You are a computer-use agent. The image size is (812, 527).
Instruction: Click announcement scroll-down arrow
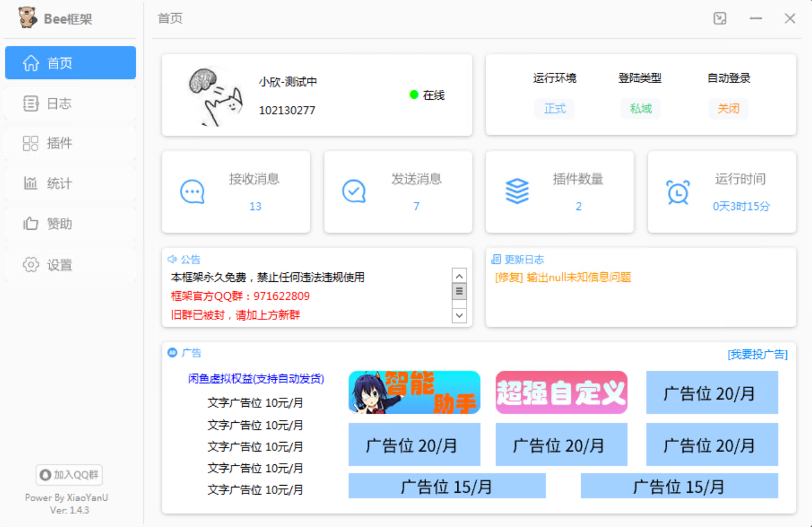[459, 315]
